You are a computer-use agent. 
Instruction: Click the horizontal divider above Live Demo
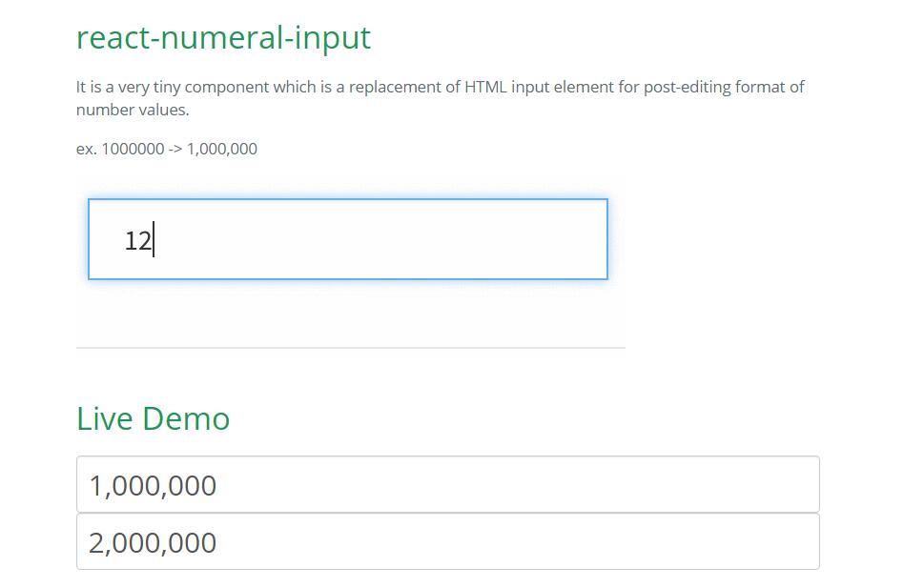[350, 348]
